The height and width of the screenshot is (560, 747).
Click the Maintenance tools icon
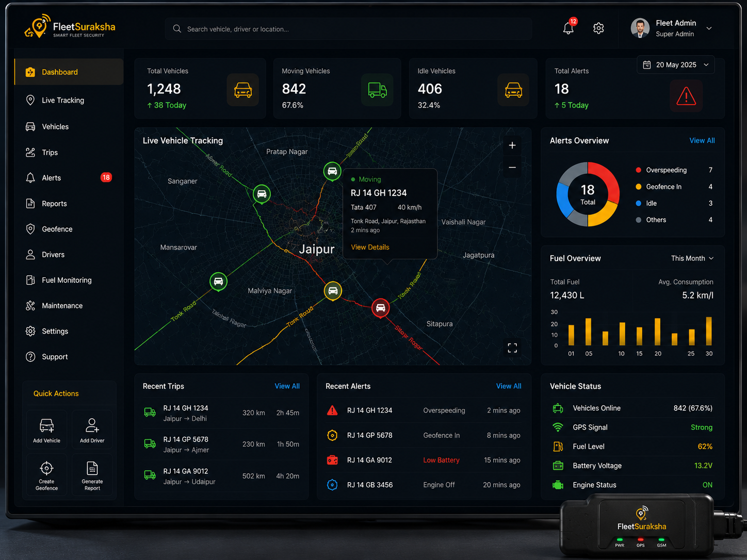click(x=30, y=305)
